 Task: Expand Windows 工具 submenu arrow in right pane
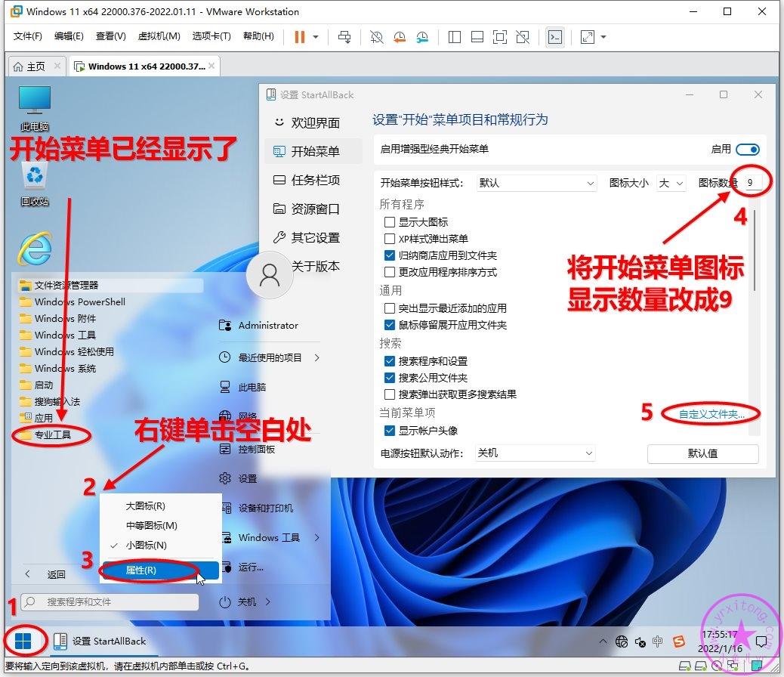point(317,537)
